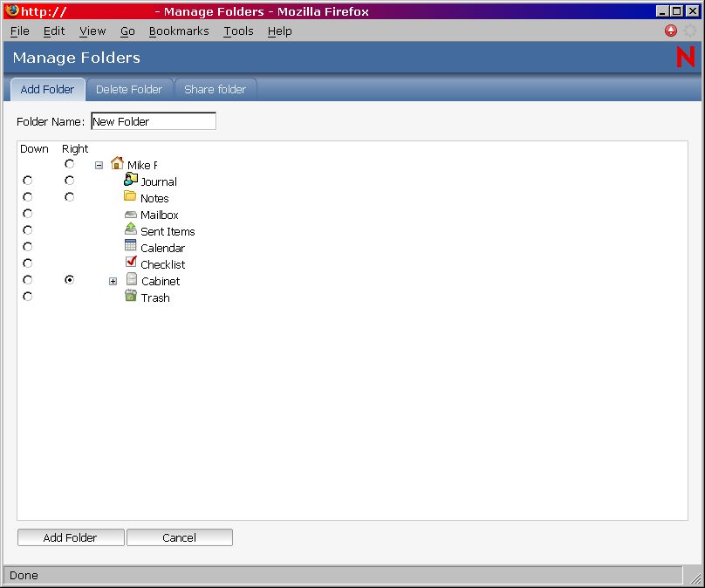
Task: Maximize the Firefox window
Action: coord(677,11)
